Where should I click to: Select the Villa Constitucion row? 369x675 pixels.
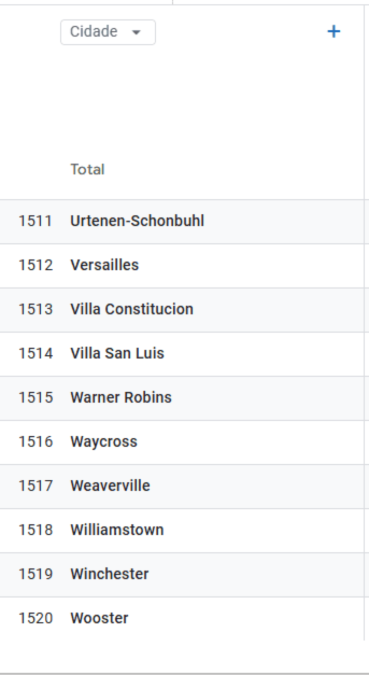[x=182, y=310]
